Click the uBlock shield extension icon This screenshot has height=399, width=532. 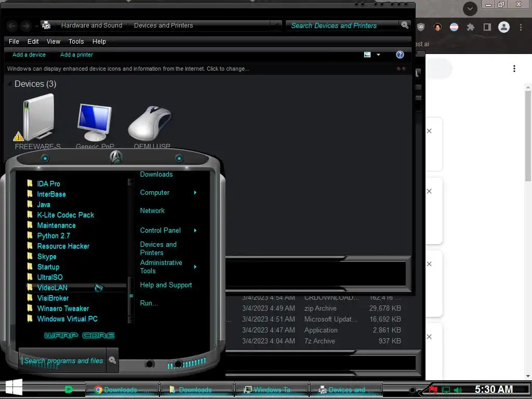point(421,27)
